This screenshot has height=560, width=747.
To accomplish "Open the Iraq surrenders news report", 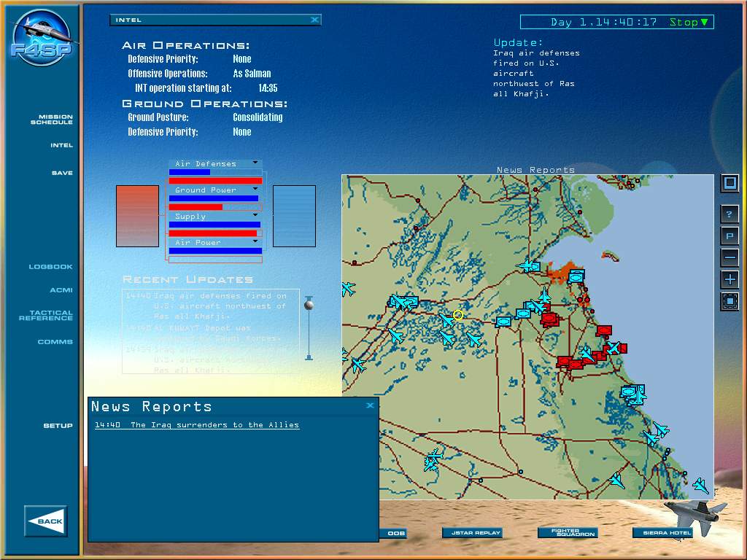I will [197, 425].
